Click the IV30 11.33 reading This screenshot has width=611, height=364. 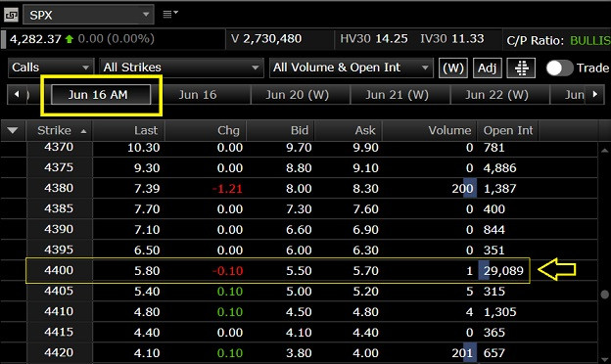tap(452, 39)
